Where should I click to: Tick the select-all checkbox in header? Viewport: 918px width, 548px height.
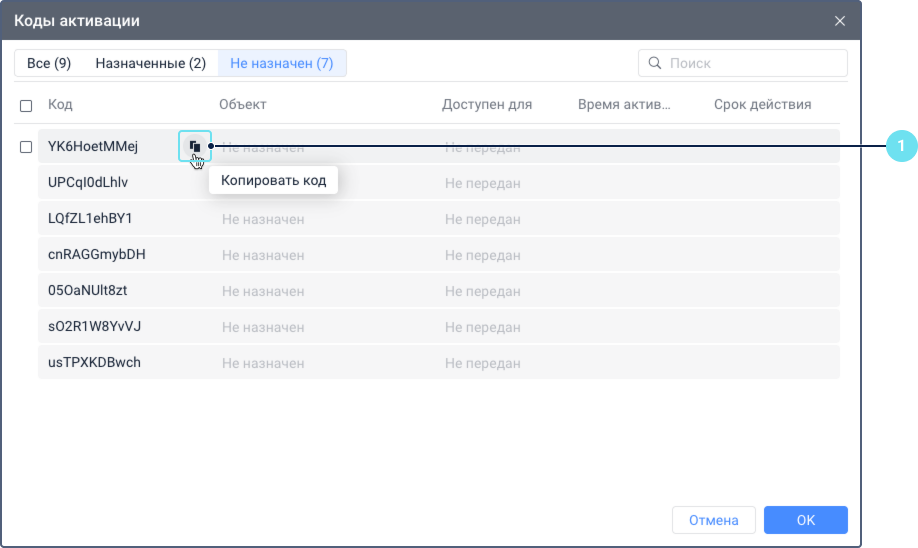[26, 105]
